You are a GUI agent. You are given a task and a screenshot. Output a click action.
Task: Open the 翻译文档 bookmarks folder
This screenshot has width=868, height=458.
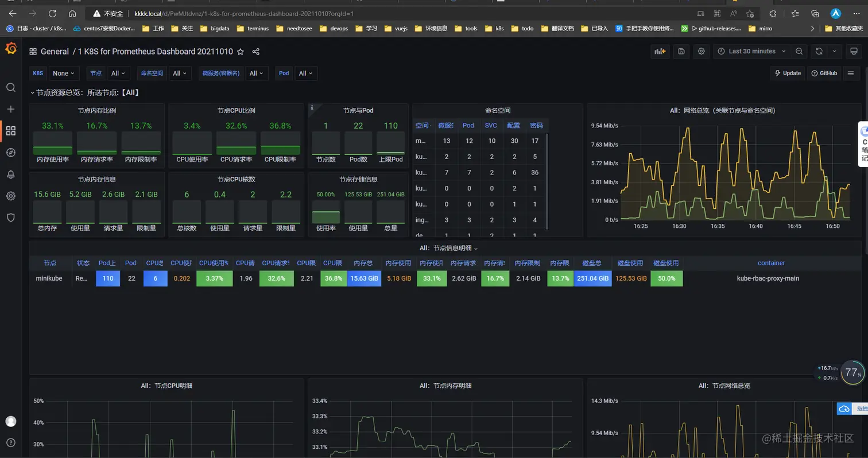click(x=556, y=28)
